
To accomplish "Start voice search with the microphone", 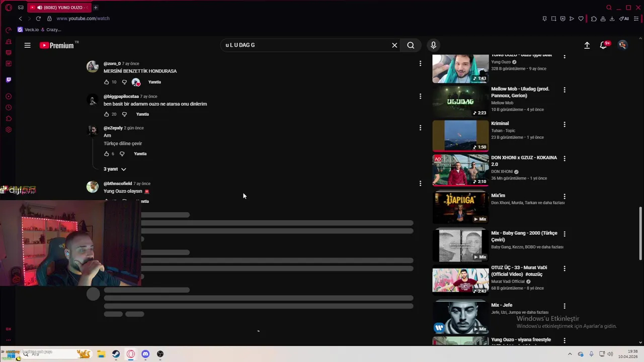I will pos(433,45).
